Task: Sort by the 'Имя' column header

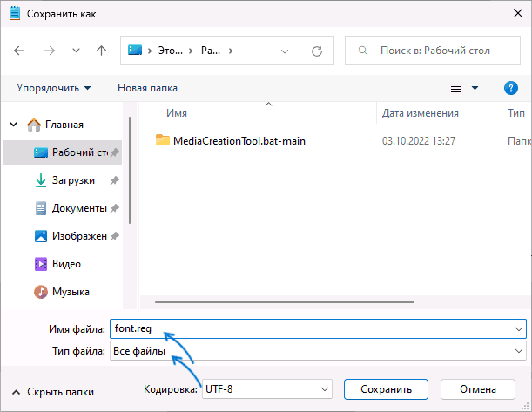Action: (177, 113)
